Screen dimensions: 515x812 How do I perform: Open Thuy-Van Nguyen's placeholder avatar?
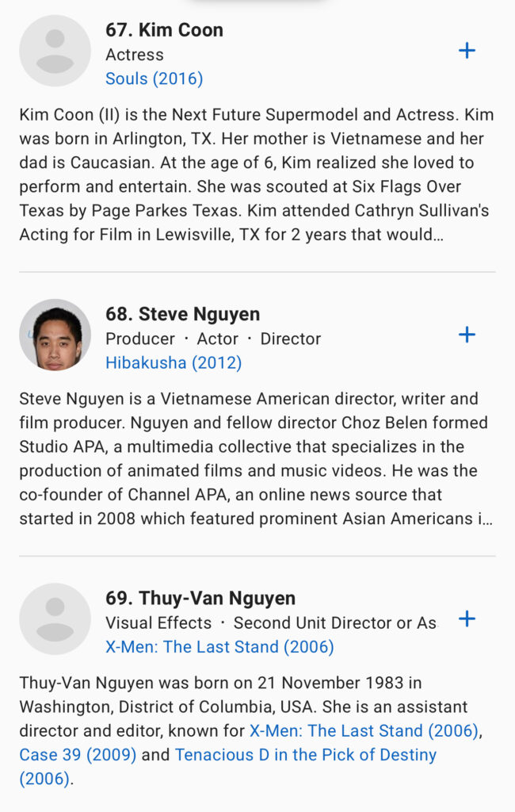pyautogui.click(x=55, y=619)
